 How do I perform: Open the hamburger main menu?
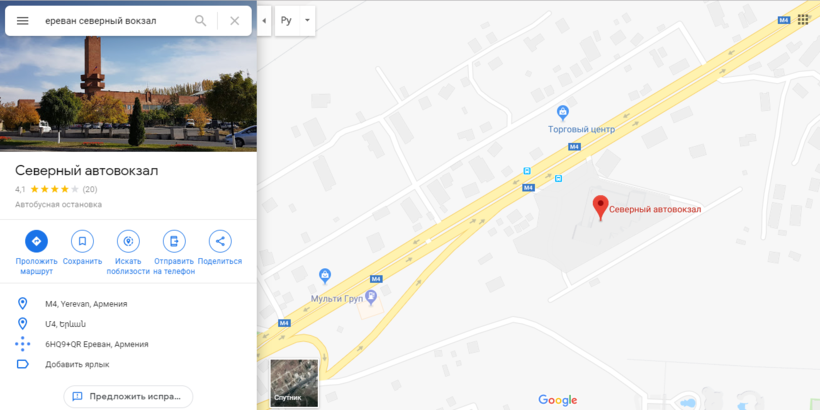coord(22,21)
